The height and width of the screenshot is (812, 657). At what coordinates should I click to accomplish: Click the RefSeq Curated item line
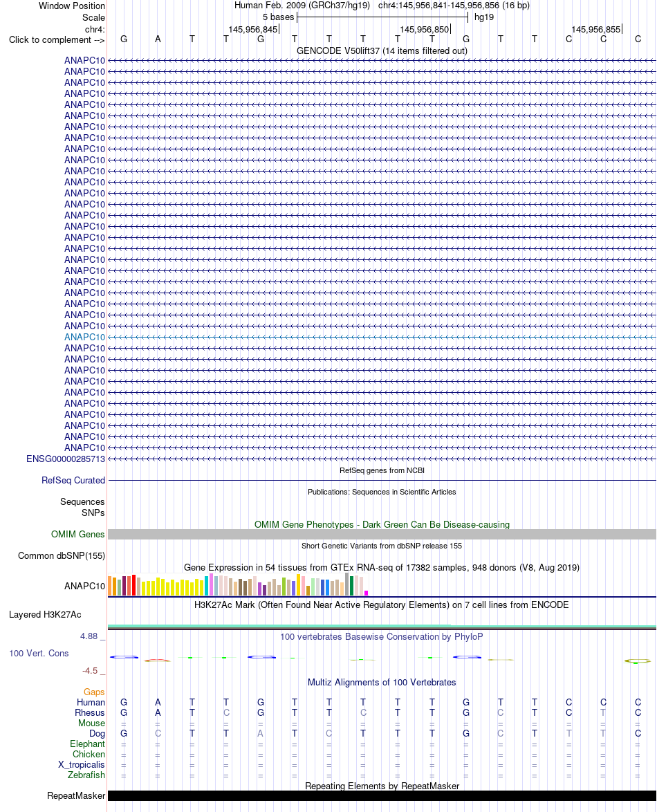tap(382, 481)
